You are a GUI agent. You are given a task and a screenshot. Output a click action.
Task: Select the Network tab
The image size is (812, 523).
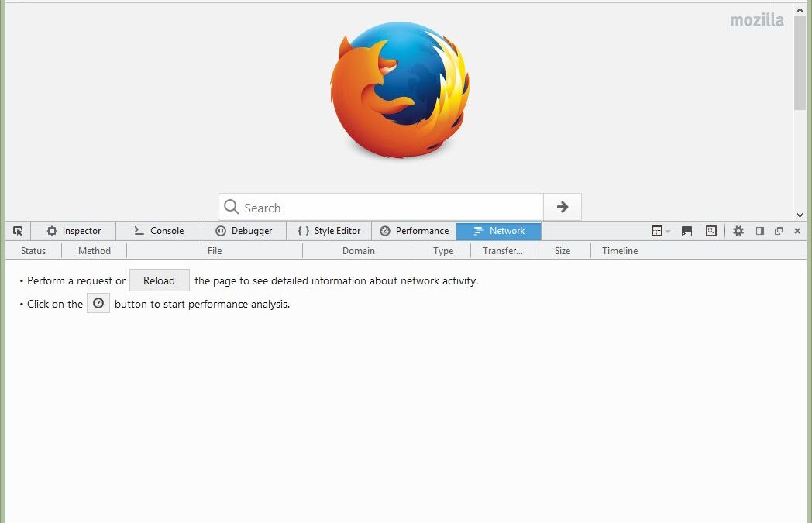(499, 231)
